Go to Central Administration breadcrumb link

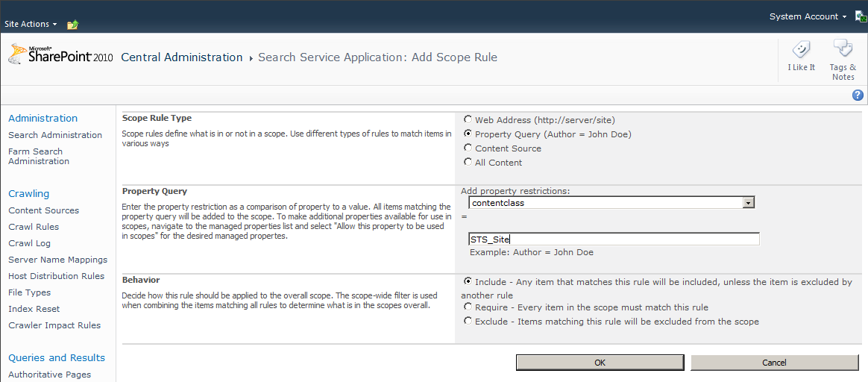(181, 57)
